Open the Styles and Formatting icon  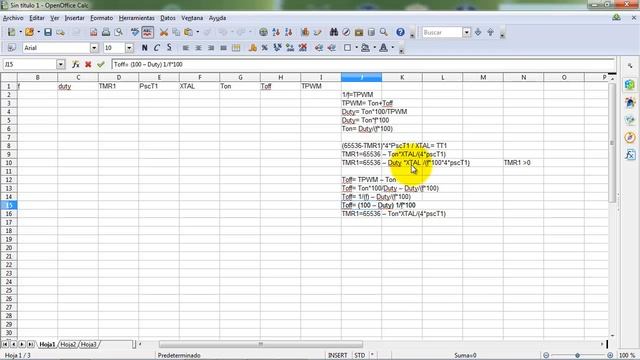point(11,48)
